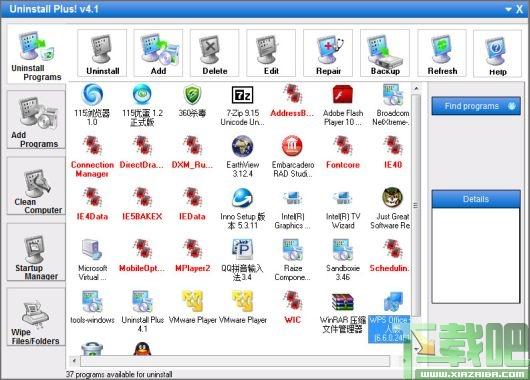Select Microsoft Virtual... icon
This screenshot has height=380, width=530.
coord(92,250)
